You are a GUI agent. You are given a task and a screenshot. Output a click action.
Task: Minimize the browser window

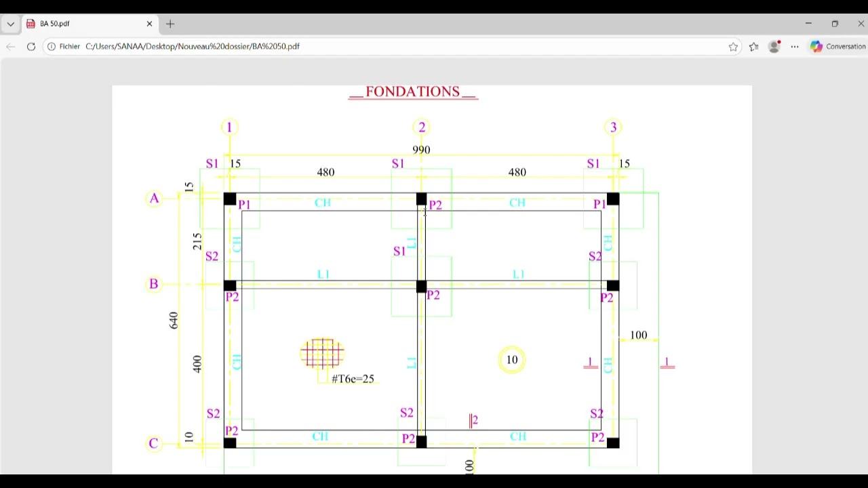(x=808, y=24)
